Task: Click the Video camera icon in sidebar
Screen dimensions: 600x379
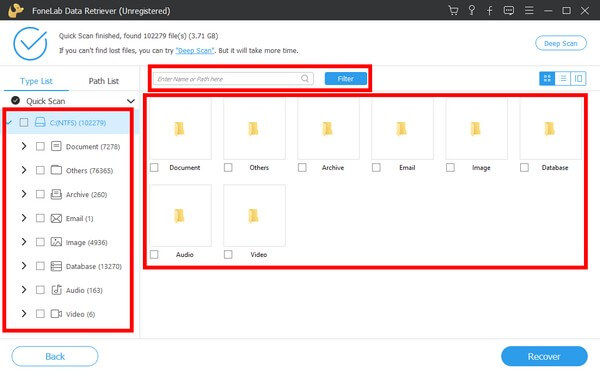Action: click(56, 314)
